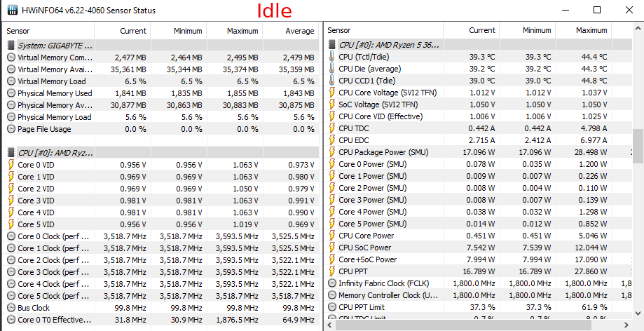This screenshot has width=644, height=331.
Task: Click the left pane Minimum column header
Action: 178,31
